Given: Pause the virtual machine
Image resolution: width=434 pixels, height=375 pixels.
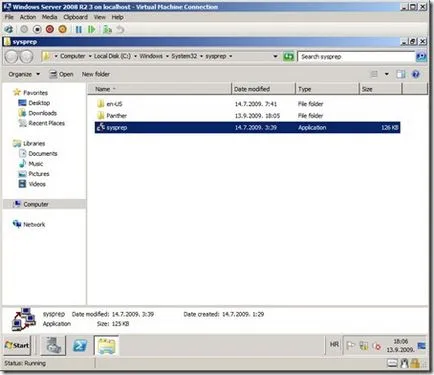Looking at the screenshot, I should click(x=79, y=30).
